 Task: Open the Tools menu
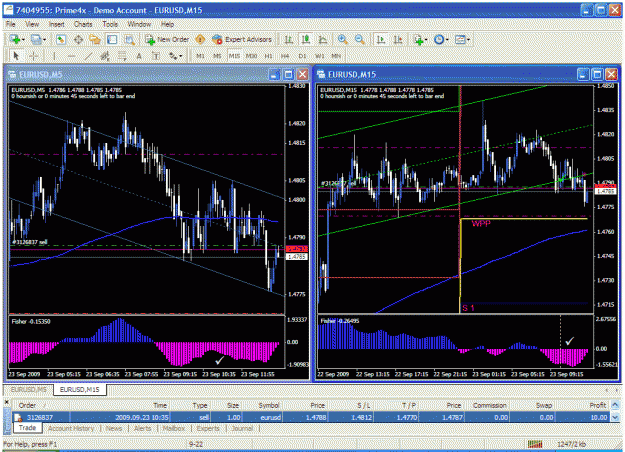click(110, 24)
